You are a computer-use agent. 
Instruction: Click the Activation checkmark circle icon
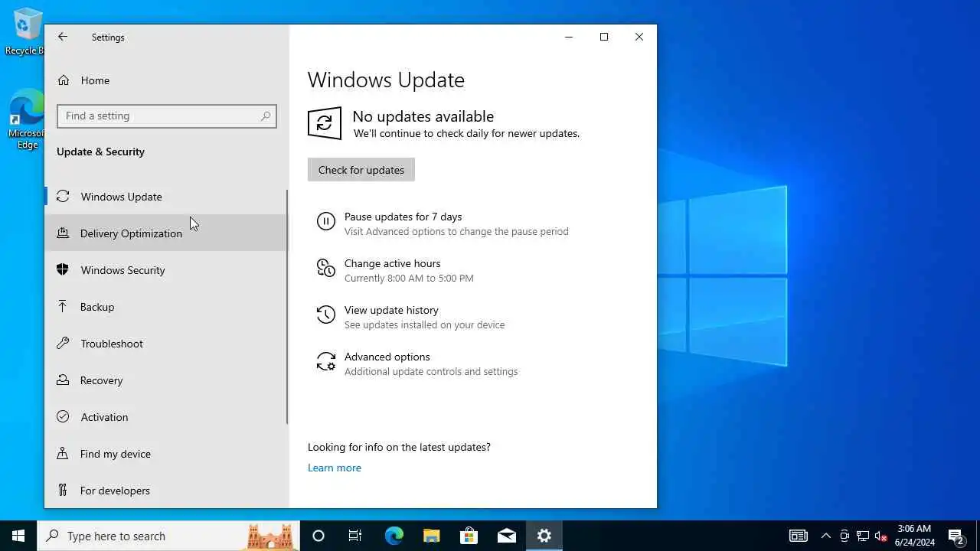click(x=63, y=417)
